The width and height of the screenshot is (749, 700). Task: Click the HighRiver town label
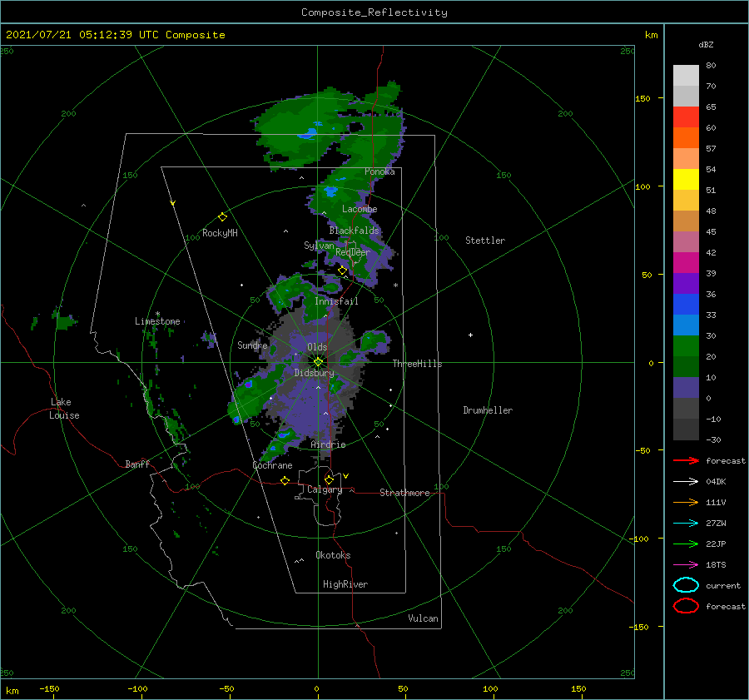tap(345, 584)
